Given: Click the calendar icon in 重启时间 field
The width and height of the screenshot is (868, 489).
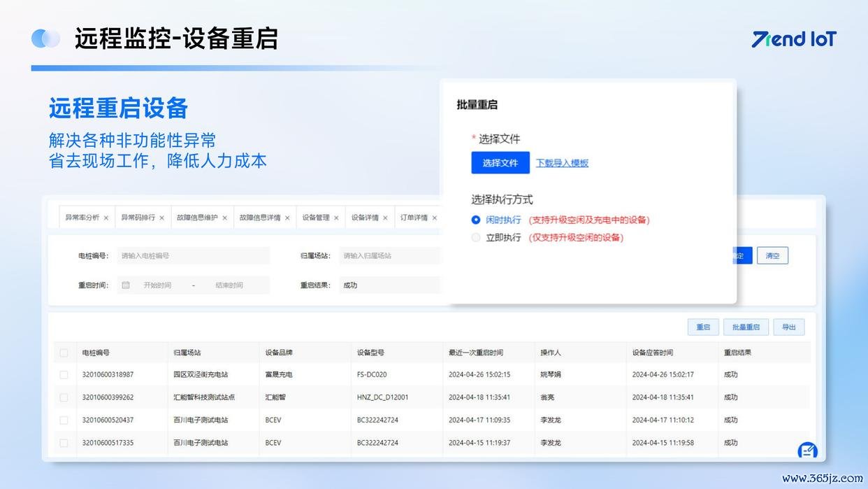Looking at the screenshot, I should 126,285.
